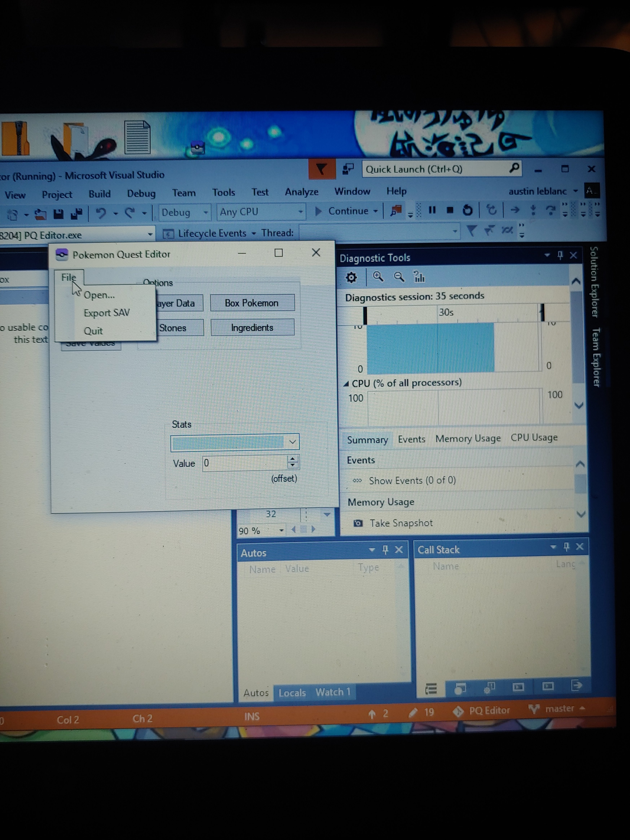This screenshot has width=630, height=840.
Task: Choose Quit from the File menu
Action: (93, 331)
